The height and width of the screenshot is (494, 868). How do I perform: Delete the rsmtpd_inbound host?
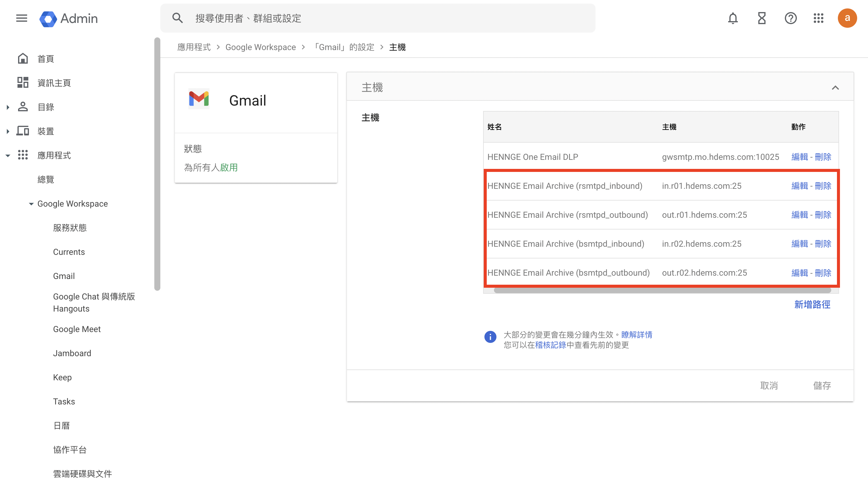tap(823, 185)
